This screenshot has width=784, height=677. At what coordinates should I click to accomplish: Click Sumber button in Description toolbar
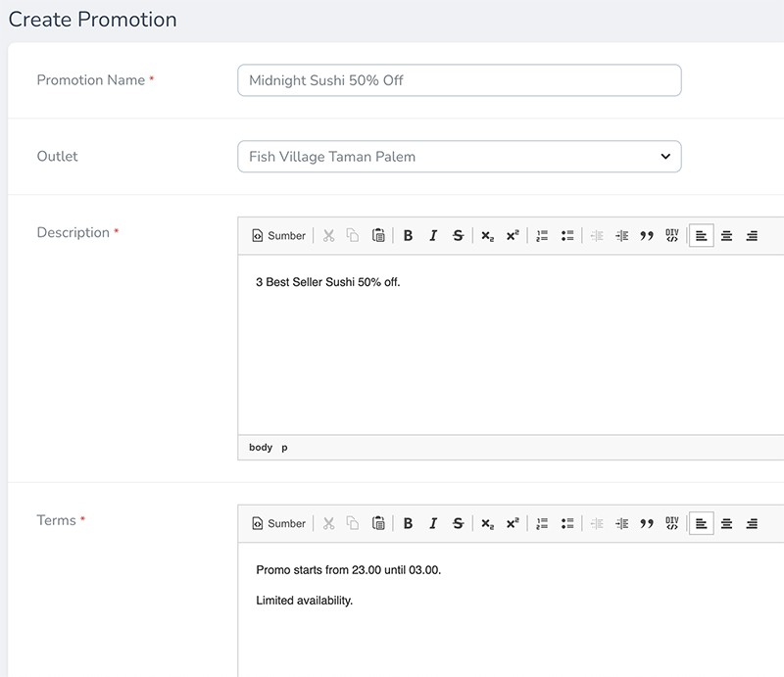278,236
